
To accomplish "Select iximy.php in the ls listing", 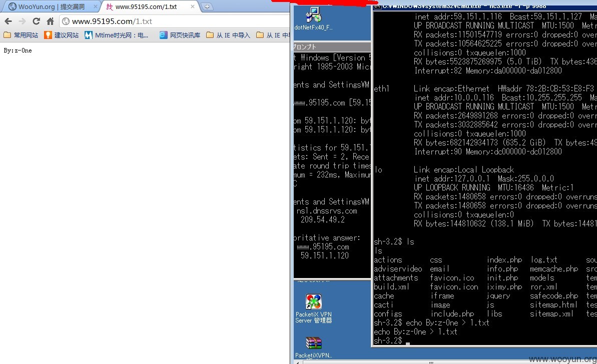I will pyautogui.click(x=504, y=287).
